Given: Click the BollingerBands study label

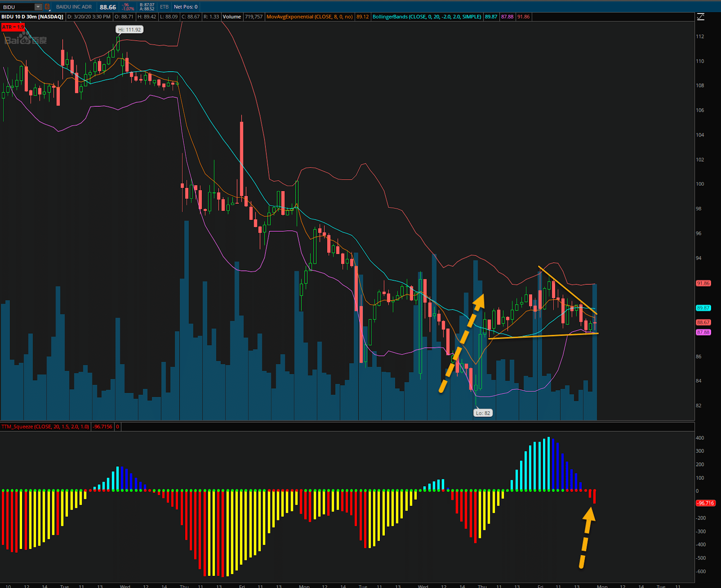Looking at the screenshot, I should 427,17.
